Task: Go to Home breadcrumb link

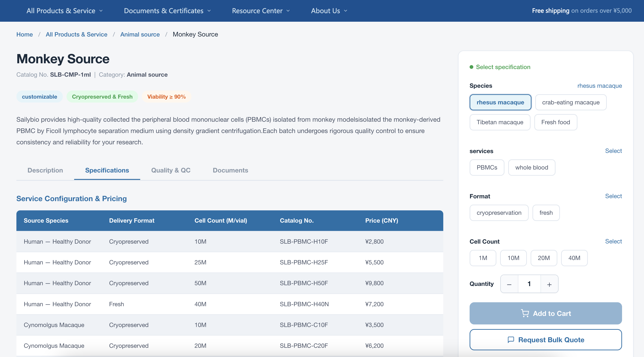Action: pyautogui.click(x=24, y=34)
